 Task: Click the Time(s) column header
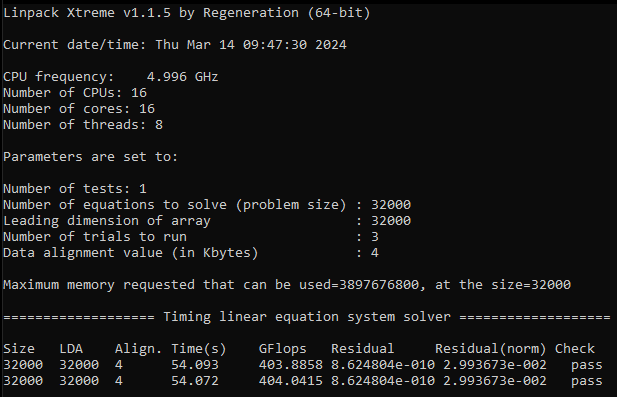[x=199, y=349]
